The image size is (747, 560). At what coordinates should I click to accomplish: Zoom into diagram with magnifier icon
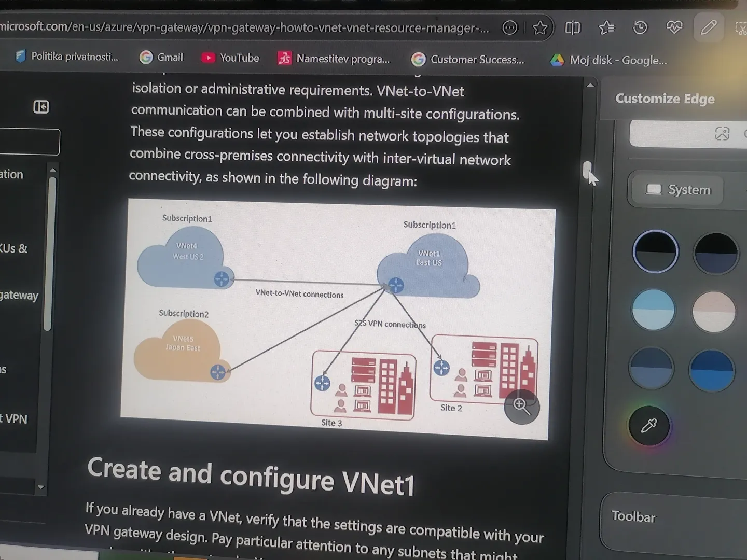(x=521, y=407)
